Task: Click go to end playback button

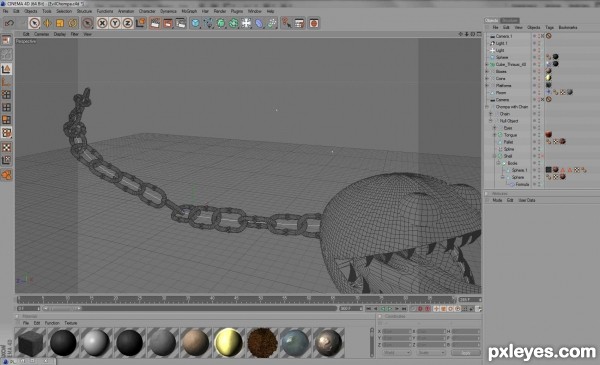Action: tap(404, 309)
